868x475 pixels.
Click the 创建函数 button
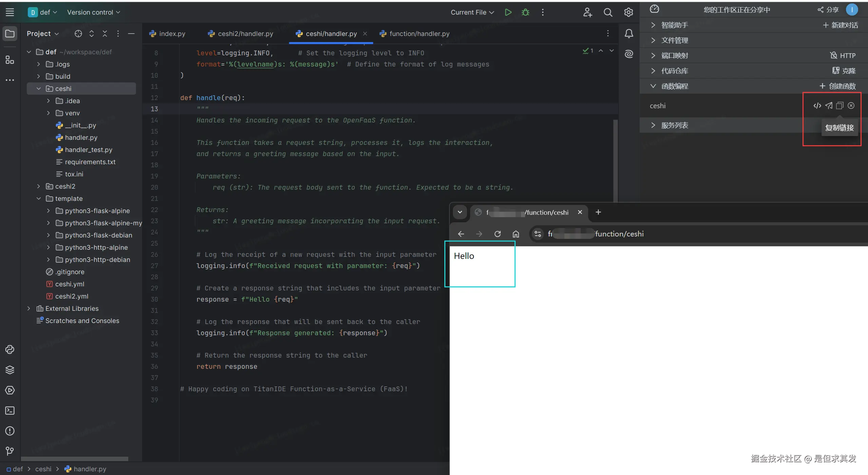(x=837, y=86)
